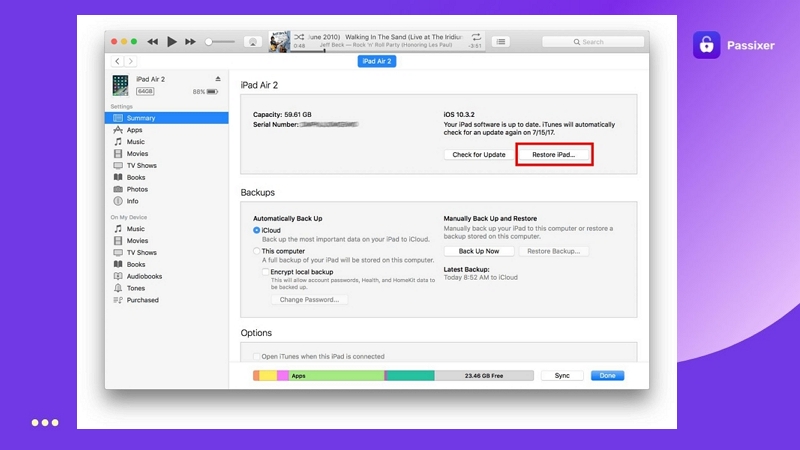This screenshot has height=450, width=800.
Task: Open the AirPlay output icon
Action: (253, 42)
